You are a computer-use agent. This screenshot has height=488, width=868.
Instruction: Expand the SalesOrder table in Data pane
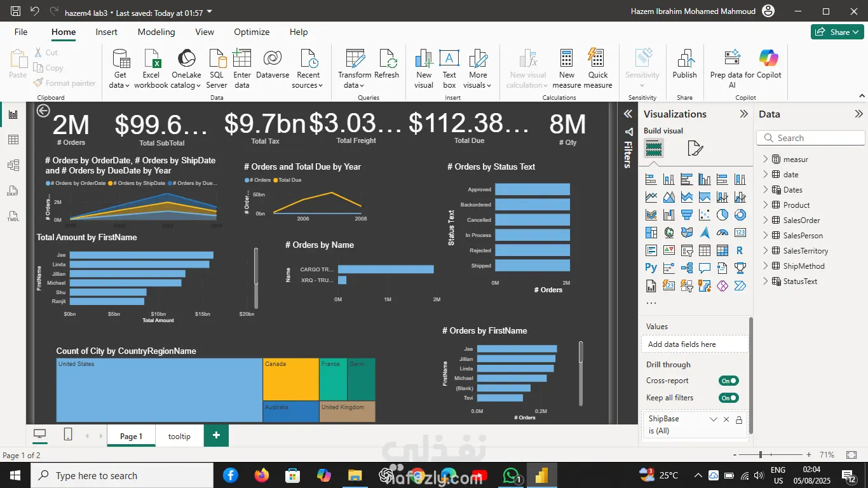coord(766,220)
